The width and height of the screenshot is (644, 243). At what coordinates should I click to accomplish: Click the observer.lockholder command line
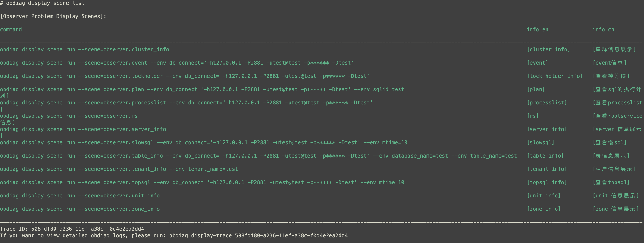[x=184, y=76]
